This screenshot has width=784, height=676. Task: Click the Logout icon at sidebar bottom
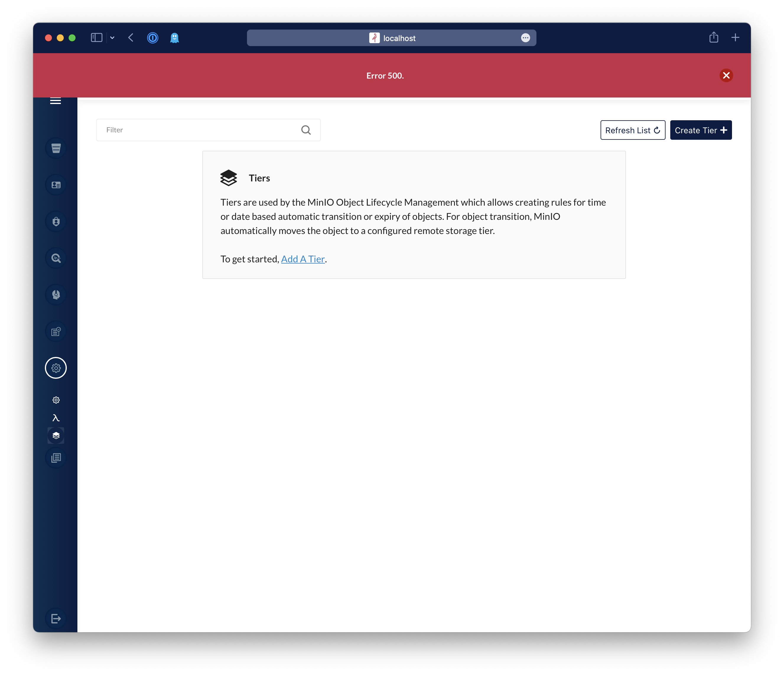coord(56,618)
